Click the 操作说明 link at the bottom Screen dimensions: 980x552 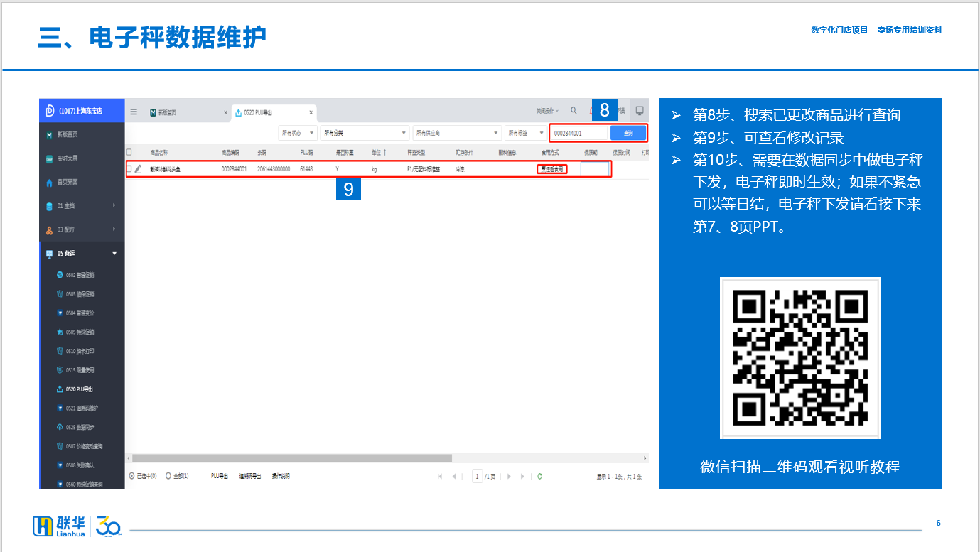[281, 476]
